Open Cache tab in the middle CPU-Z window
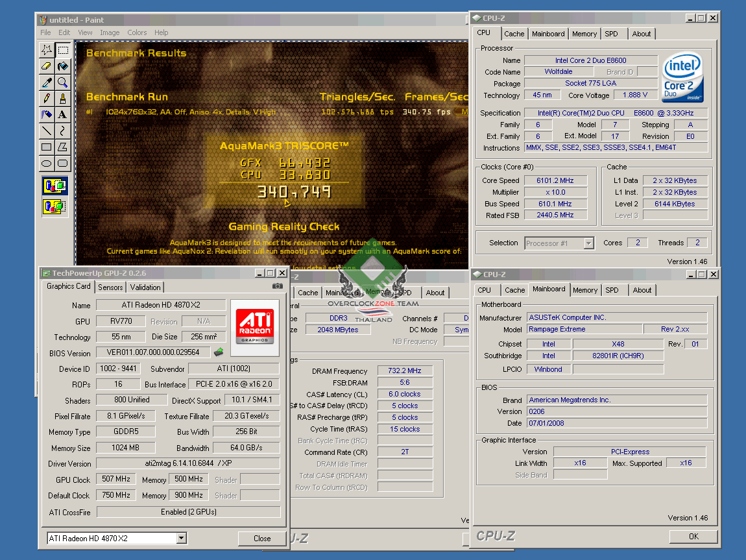The image size is (746, 560). (308, 293)
